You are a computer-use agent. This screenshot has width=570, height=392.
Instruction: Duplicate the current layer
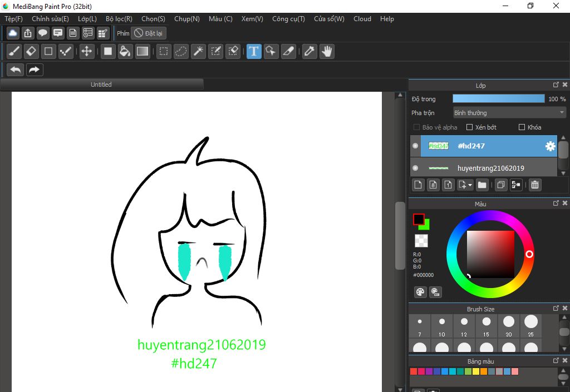point(500,185)
